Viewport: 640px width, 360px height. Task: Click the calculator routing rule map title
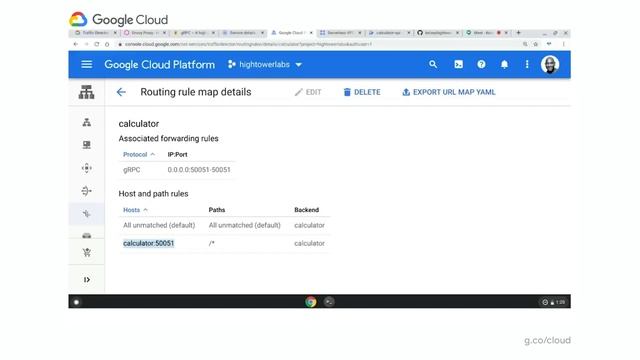[139, 124]
